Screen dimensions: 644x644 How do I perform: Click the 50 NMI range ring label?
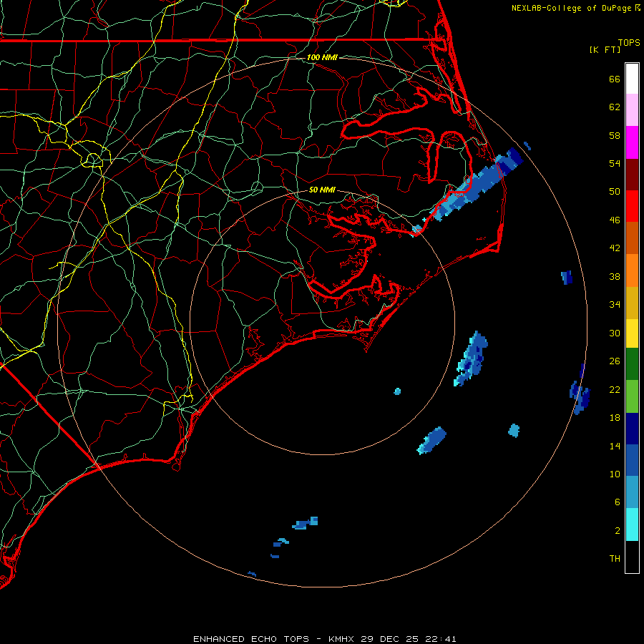[322, 190]
